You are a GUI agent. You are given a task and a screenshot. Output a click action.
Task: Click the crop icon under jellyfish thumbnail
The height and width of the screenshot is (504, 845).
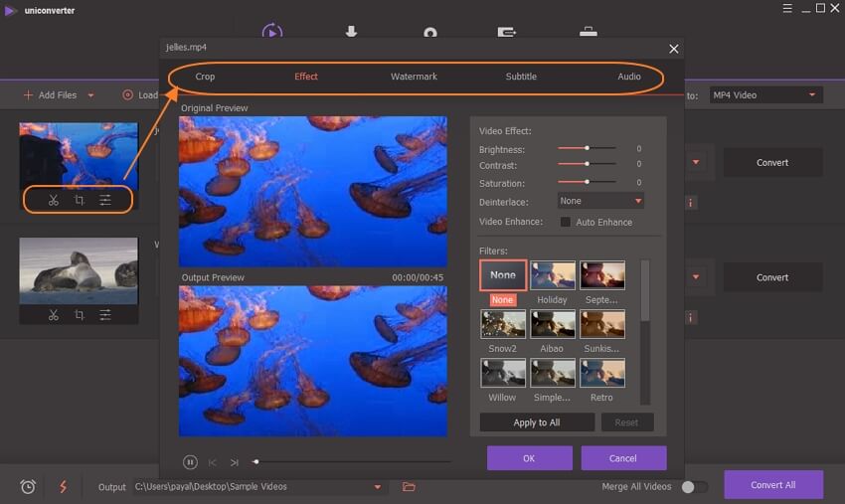pos(80,201)
